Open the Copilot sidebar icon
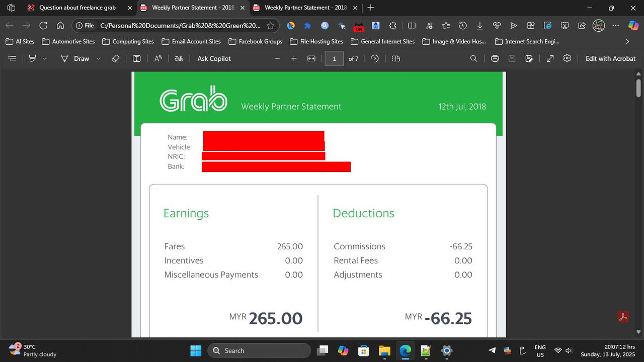Image resolution: width=644 pixels, height=362 pixels. tap(633, 26)
